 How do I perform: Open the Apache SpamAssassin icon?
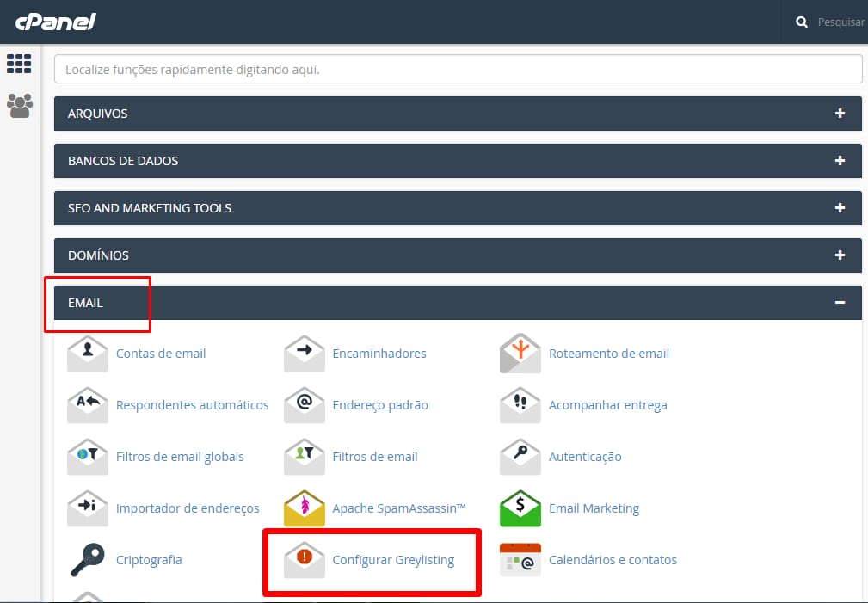pos(305,508)
